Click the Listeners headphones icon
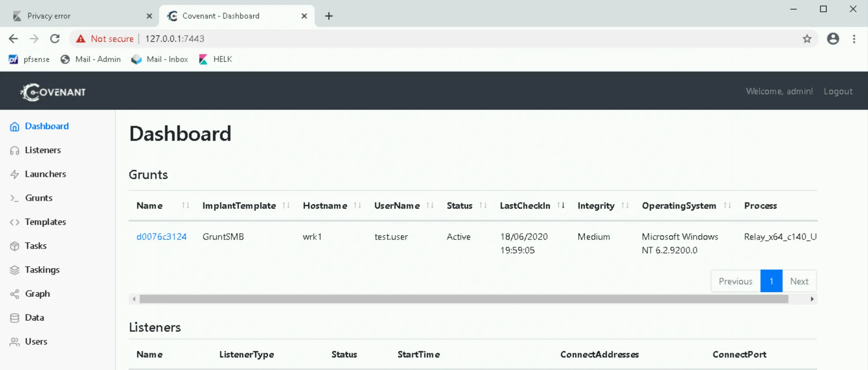 pos(14,150)
